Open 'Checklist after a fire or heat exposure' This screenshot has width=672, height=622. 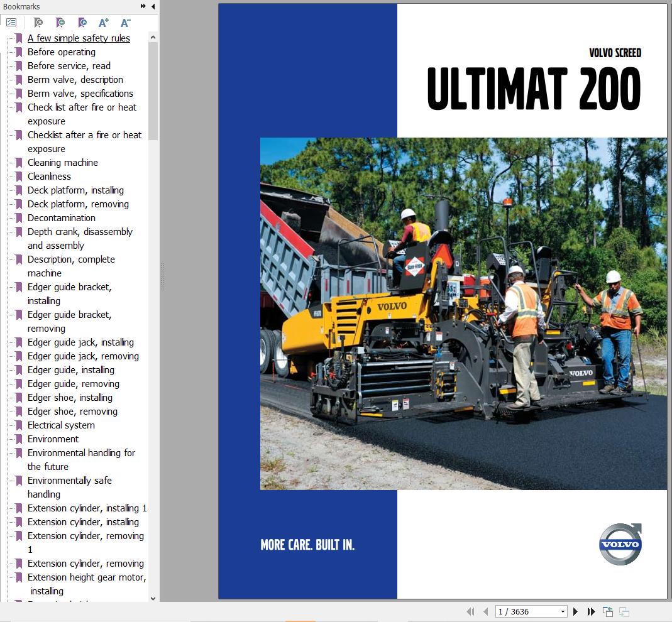(x=84, y=142)
